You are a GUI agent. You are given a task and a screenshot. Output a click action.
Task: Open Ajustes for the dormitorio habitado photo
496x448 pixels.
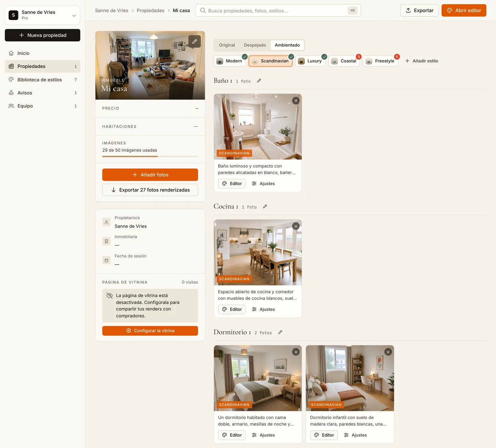263,435
